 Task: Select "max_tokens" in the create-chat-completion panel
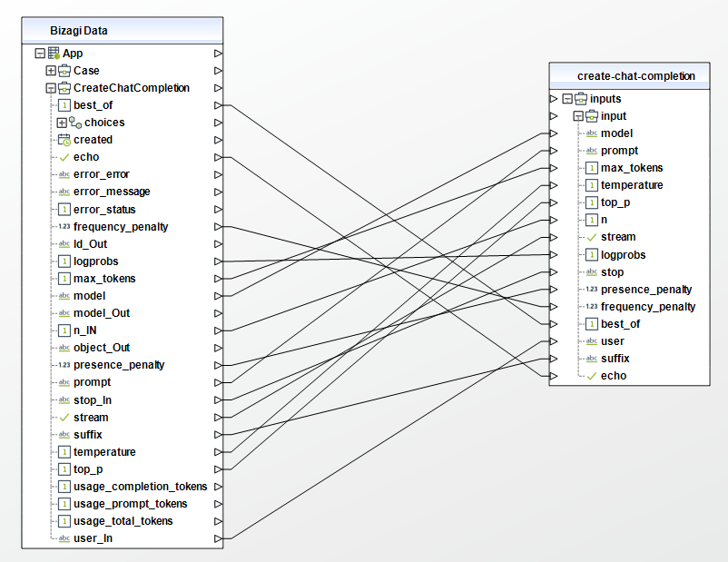[x=632, y=168]
